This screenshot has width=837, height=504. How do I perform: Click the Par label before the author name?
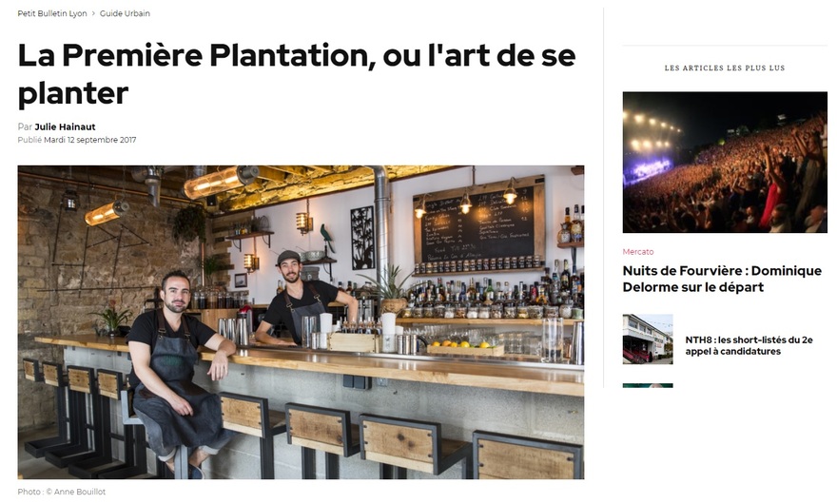click(x=25, y=126)
